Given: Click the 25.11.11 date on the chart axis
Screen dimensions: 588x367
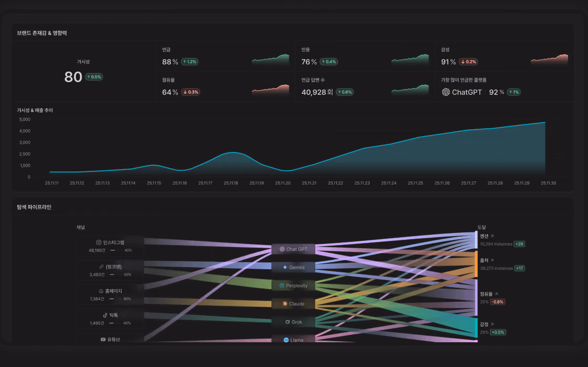Looking at the screenshot, I should point(52,183).
